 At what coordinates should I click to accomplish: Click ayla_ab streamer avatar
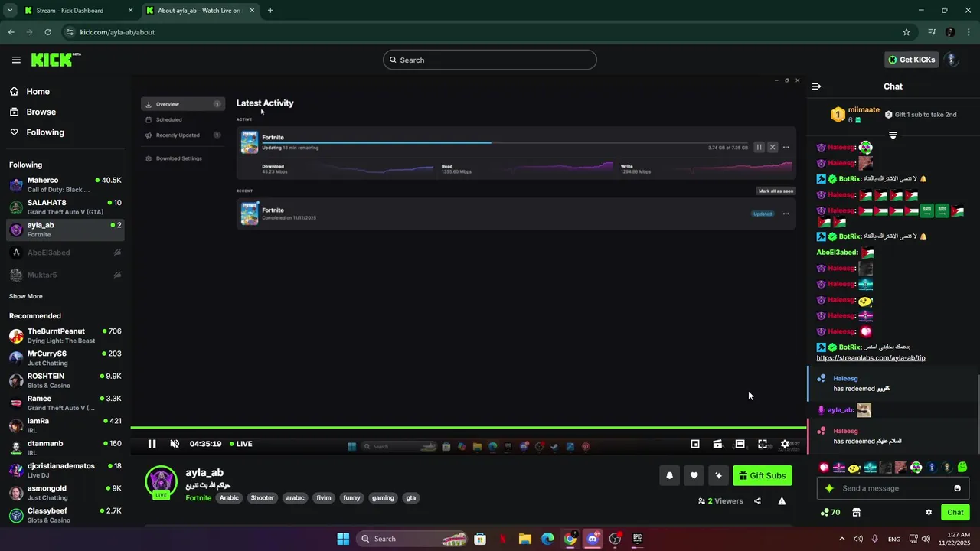coord(161,481)
